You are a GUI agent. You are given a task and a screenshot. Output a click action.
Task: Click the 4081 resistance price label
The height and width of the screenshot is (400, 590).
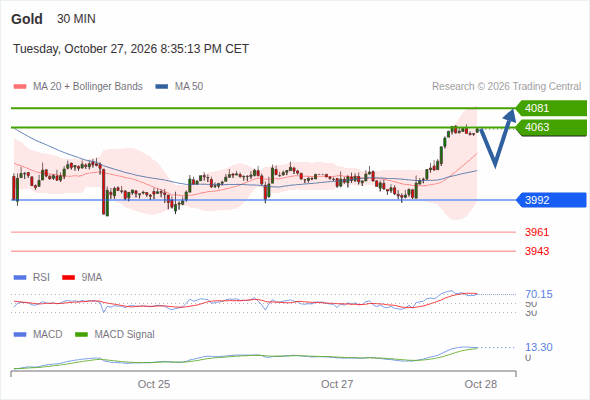click(x=551, y=108)
